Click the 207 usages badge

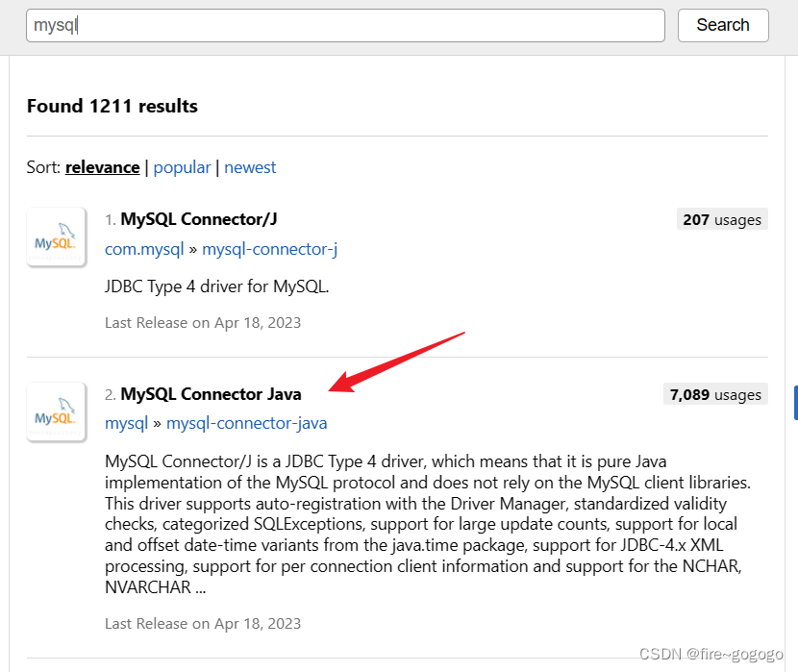(722, 219)
